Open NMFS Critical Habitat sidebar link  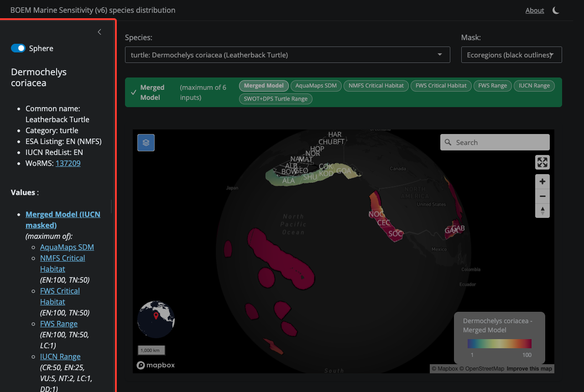(x=63, y=263)
